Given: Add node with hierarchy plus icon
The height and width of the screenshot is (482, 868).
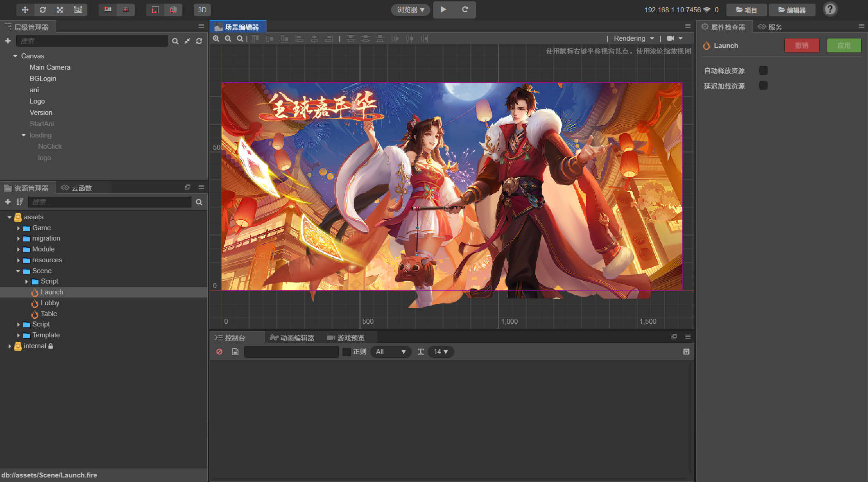Looking at the screenshot, I should click(8, 41).
